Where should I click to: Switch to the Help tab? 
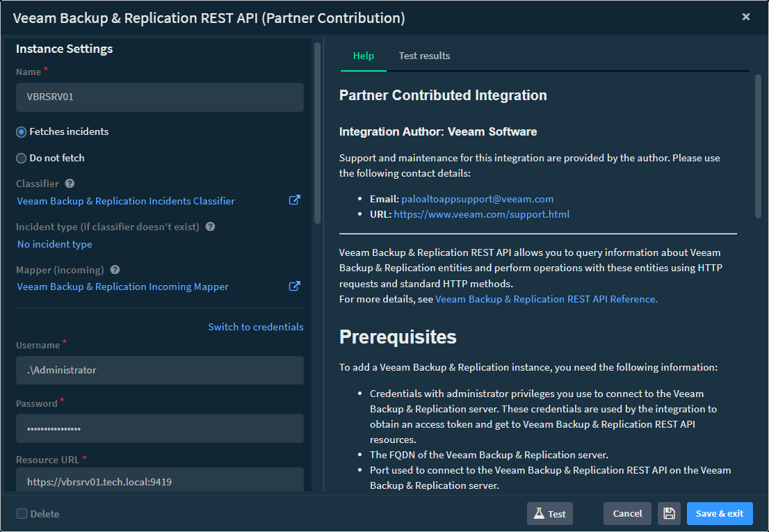tap(364, 56)
